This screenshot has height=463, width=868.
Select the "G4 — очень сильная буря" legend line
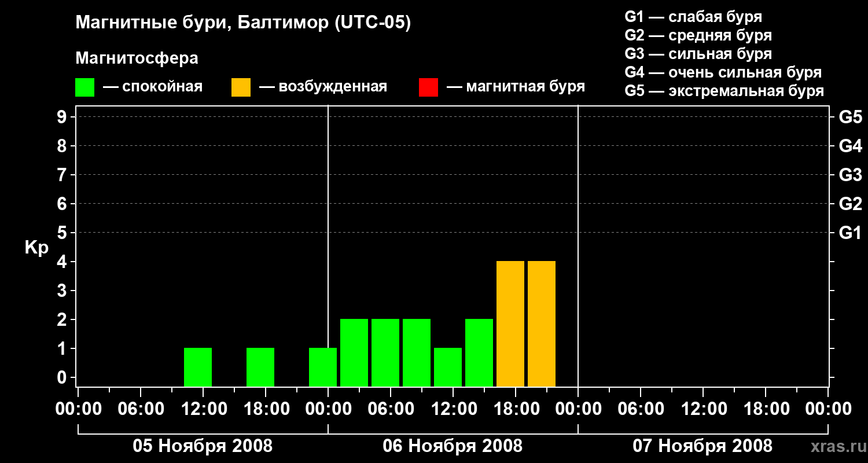point(723,72)
